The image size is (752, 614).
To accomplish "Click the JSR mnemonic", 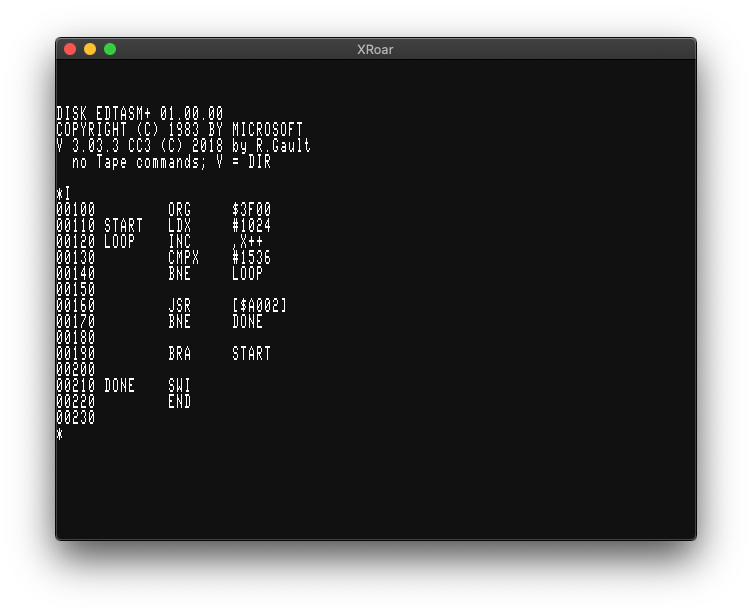I will tap(179, 306).
